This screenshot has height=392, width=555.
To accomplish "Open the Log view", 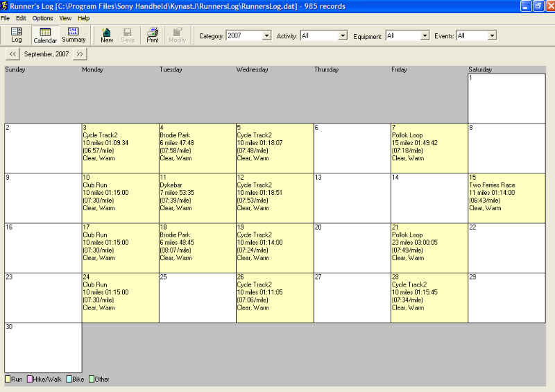I will pos(16,35).
